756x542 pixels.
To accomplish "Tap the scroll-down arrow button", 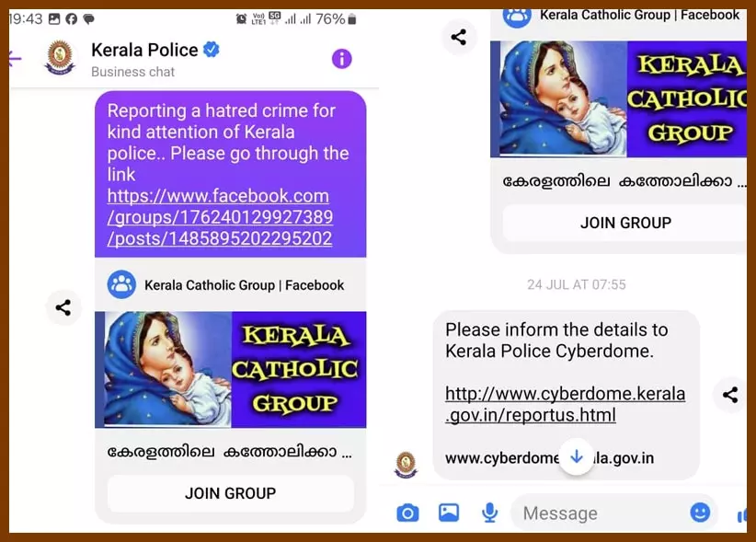I will pos(577,456).
